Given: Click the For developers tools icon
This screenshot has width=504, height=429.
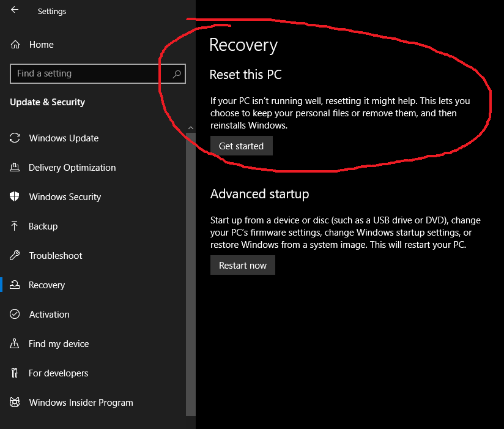Looking at the screenshot, I should point(15,373).
